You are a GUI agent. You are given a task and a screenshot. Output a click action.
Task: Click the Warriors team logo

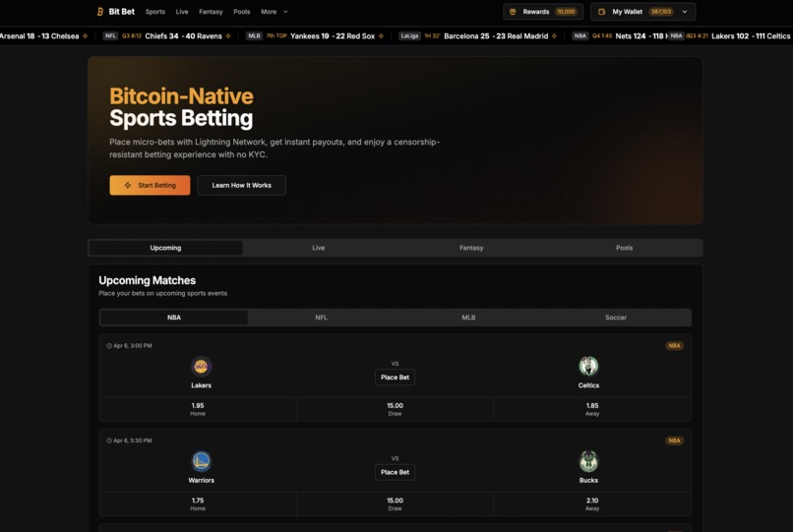tap(201, 461)
